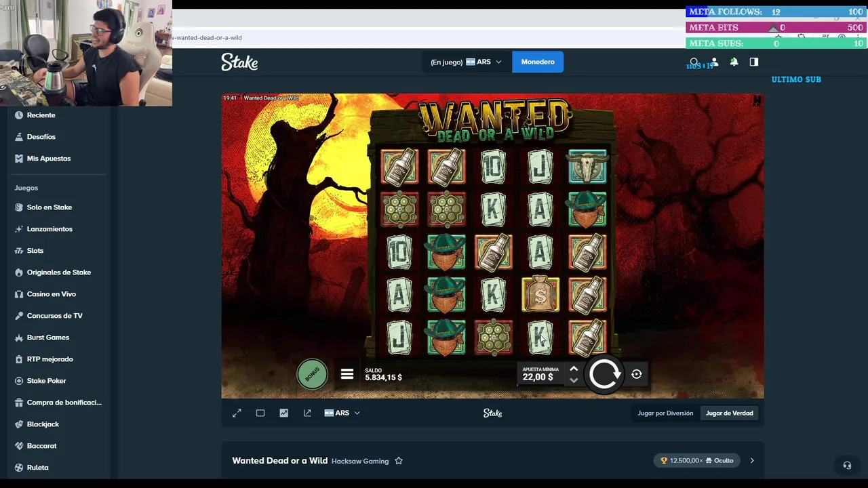
Task: Open the live stats chart icon
Action: tap(283, 413)
